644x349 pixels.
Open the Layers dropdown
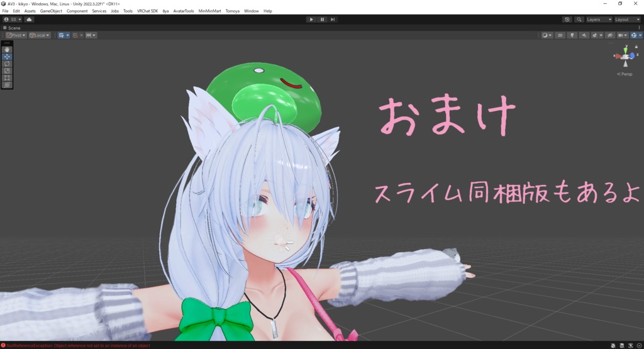pyautogui.click(x=599, y=19)
